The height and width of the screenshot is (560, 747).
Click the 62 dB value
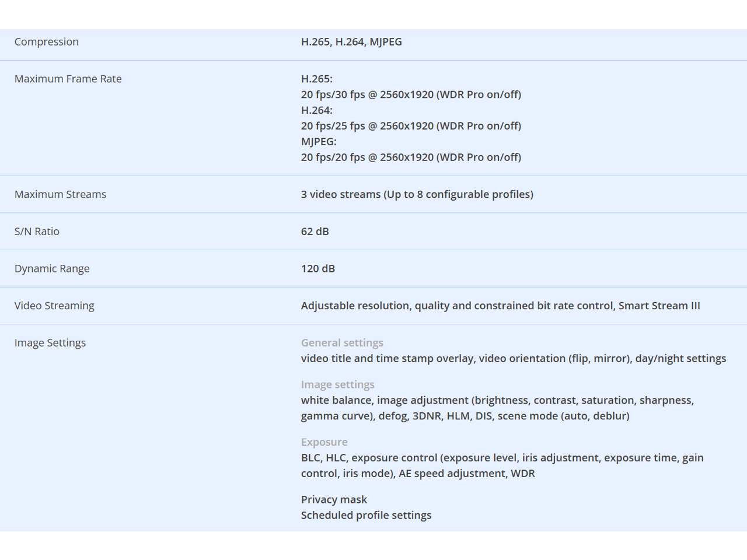click(x=315, y=232)
